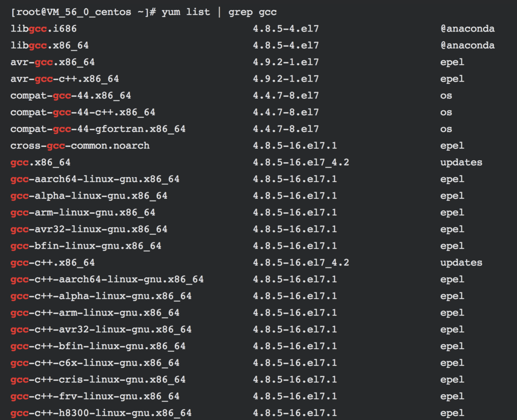Click the os repo for compat-gcc-44-c++.x86_64
This screenshot has width=517, height=420.
click(446, 112)
